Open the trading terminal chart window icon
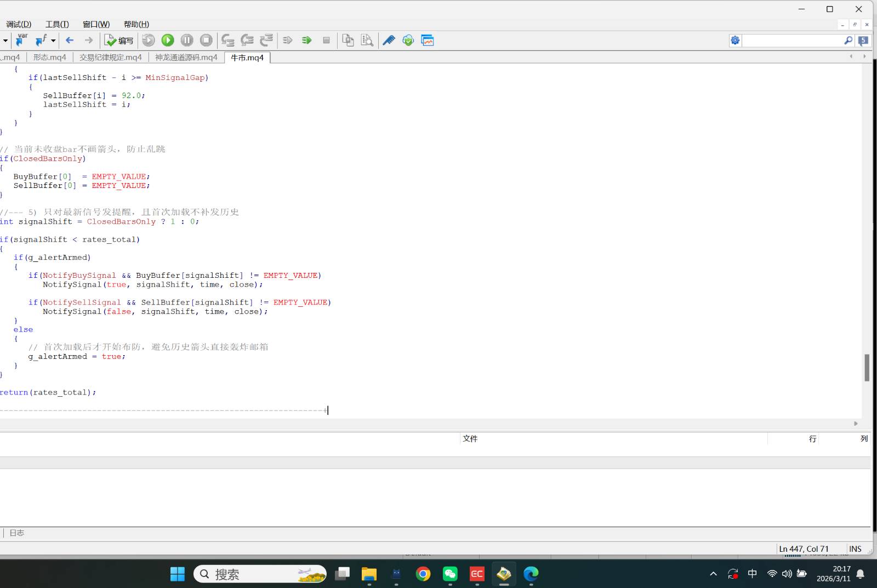The image size is (877, 588). pyautogui.click(x=428, y=40)
